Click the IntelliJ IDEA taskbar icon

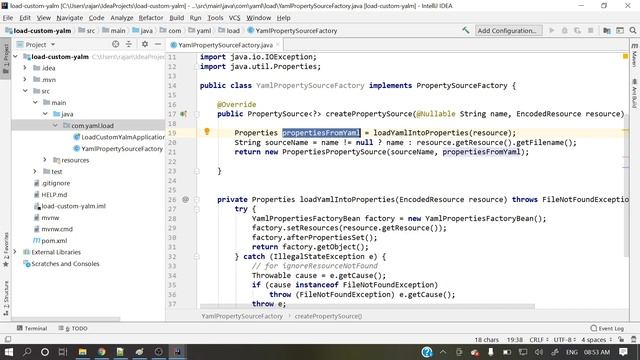pos(177,352)
